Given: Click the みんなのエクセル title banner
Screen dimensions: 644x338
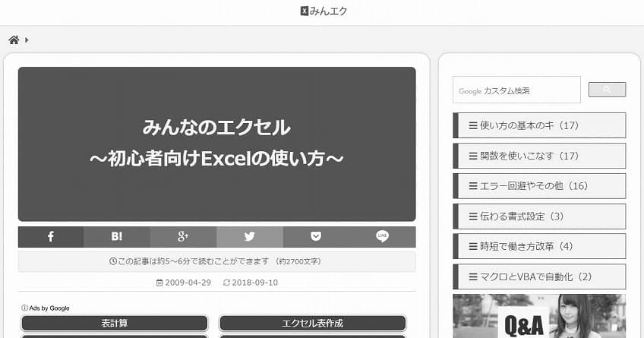Looking at the screenshot, I should coord(217,144).
